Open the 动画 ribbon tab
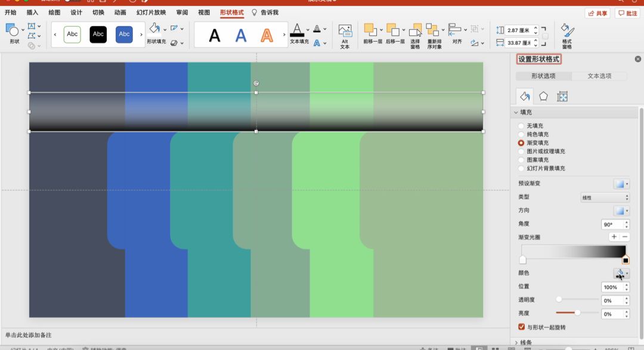This screenshot has height=350, width=644. click(120, 13)
